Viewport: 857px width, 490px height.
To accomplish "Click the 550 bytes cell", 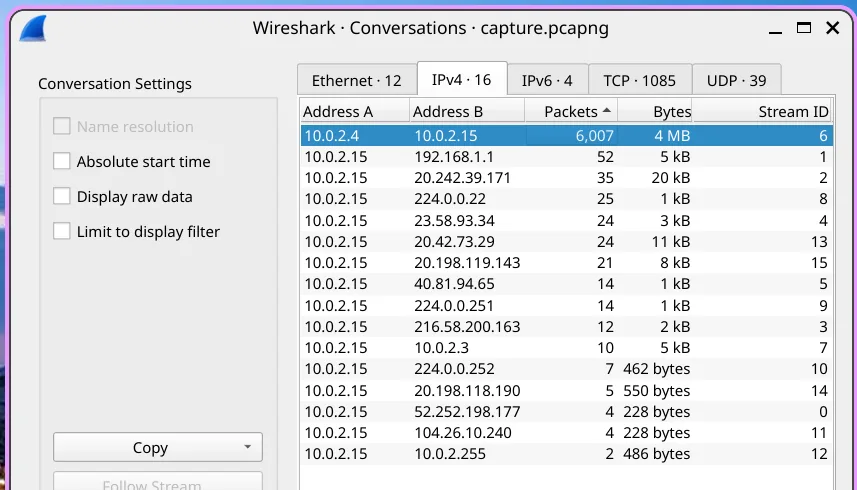I will [x=656, y=391].
